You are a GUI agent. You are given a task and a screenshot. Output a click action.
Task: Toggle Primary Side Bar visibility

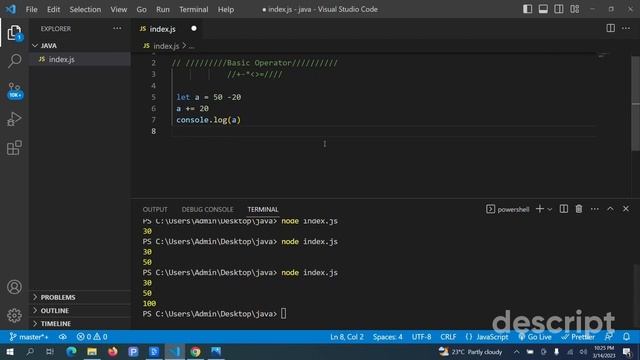[527, 9]
